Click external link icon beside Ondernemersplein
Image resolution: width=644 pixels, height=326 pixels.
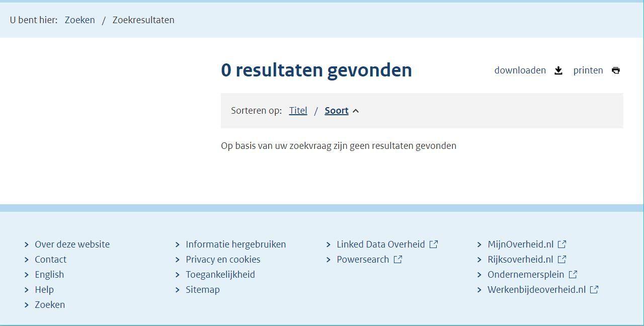coord(573,274)
